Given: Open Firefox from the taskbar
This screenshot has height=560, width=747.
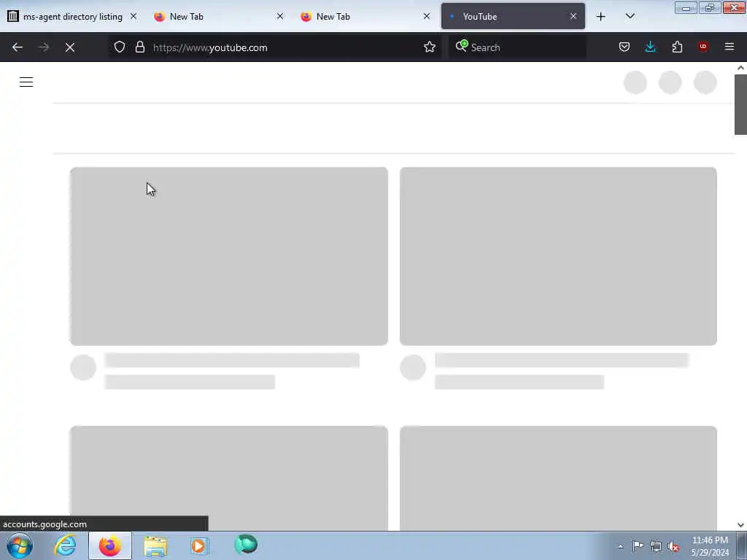Looking at the screenshot, I should pyautogui.click(x=110, y=545).
